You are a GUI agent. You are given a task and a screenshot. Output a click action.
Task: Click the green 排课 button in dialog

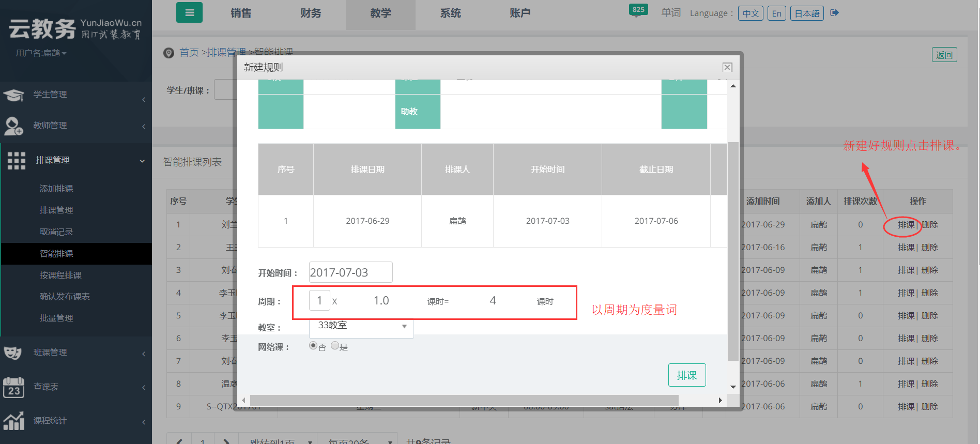click(x=686, y=375)
